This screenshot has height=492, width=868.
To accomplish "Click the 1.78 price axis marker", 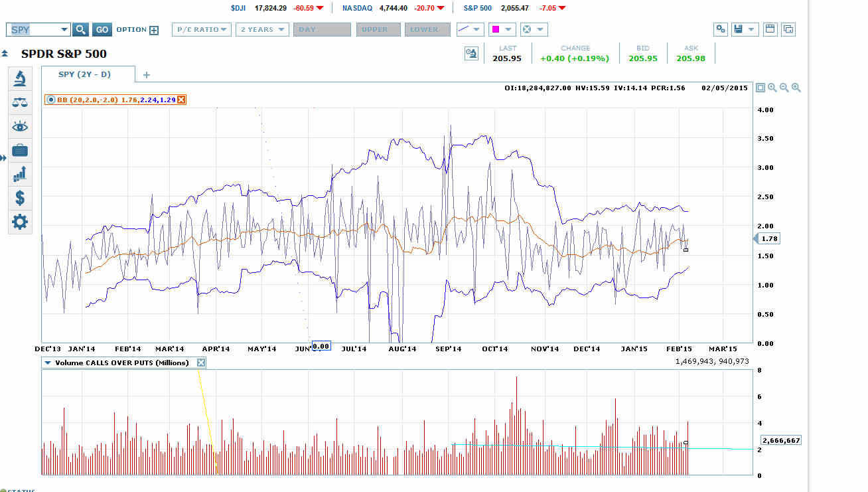I will pyautogui.click(x=768, y=238).
